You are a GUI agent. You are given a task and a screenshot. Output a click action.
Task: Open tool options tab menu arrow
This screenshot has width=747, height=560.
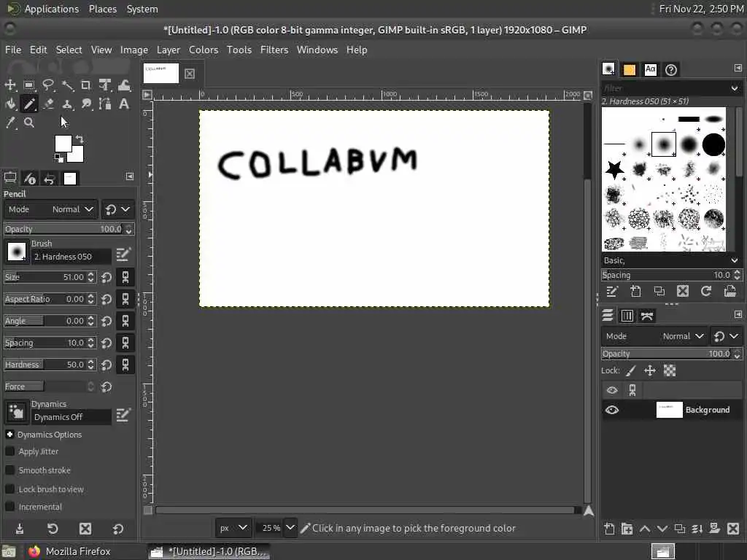click(130, 176)
